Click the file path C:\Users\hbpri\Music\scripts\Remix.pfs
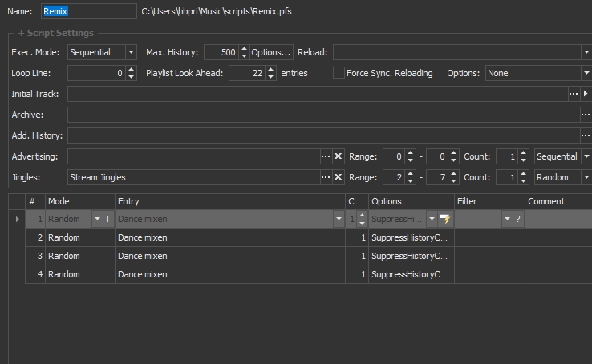The width and height of the screenshot is (592, 364). coord(217,11)
